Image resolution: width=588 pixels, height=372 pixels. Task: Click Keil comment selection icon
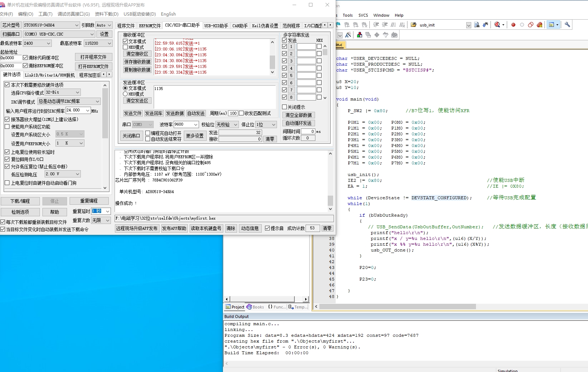393,25
